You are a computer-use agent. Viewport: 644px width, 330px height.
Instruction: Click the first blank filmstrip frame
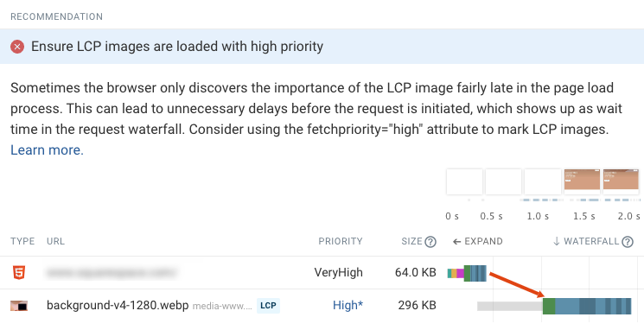[464, 181]
